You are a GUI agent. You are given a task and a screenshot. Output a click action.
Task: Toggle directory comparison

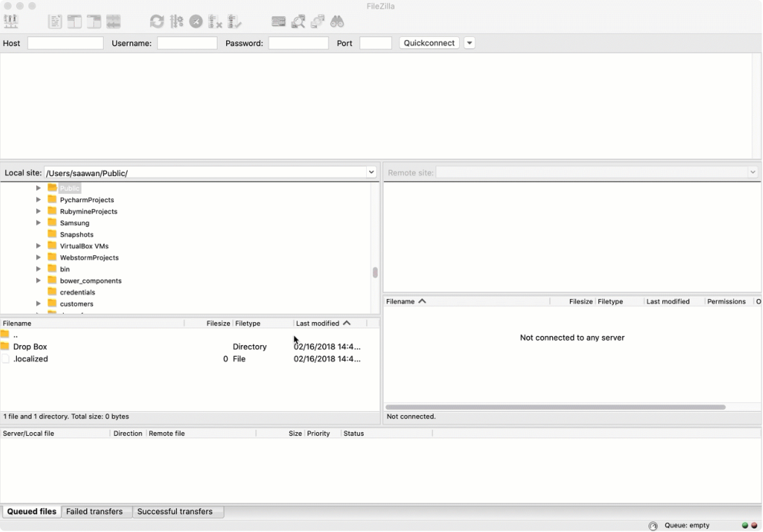click(298, 22)
